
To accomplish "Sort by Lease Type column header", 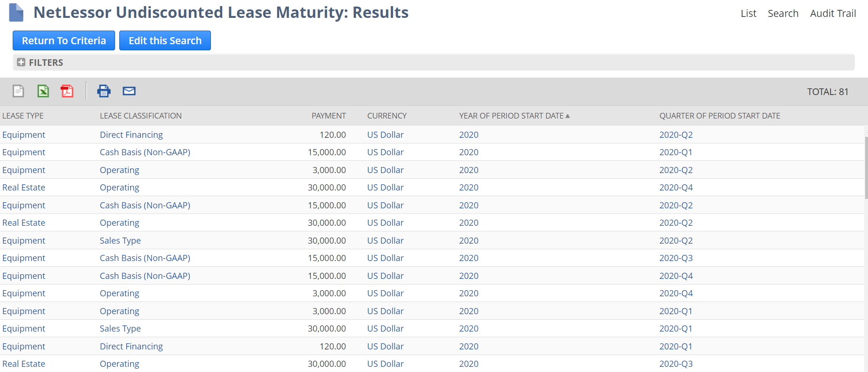I will click(x=23, y=116).
